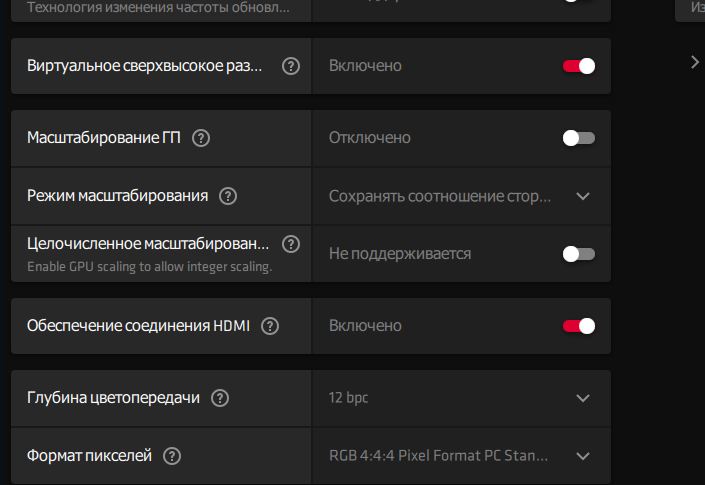Toggle the Целочисленное масштабирование switch
The image size is (705, 485).
pos(579,254)
